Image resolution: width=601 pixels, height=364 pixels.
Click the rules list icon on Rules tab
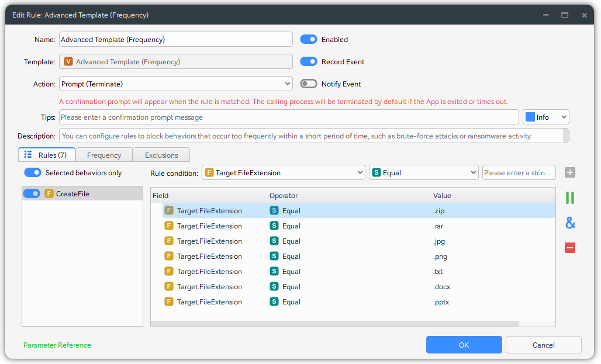[28, 155]
